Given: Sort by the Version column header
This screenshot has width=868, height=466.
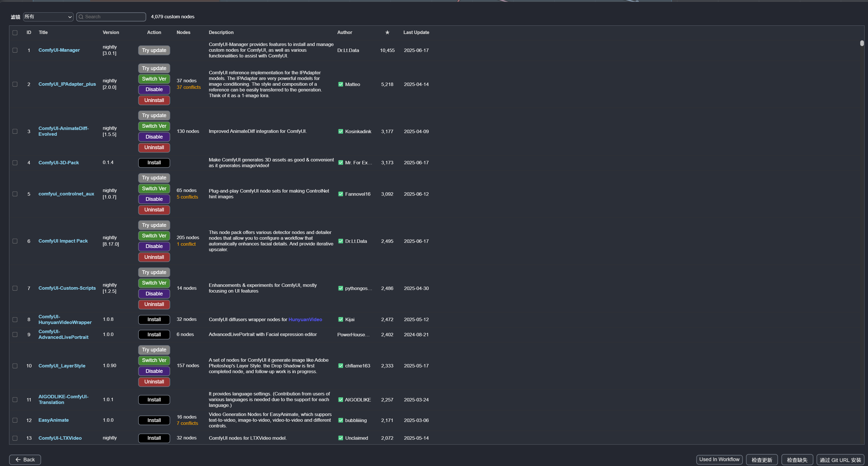Looking at the screenshot, I should pos(111,32).
